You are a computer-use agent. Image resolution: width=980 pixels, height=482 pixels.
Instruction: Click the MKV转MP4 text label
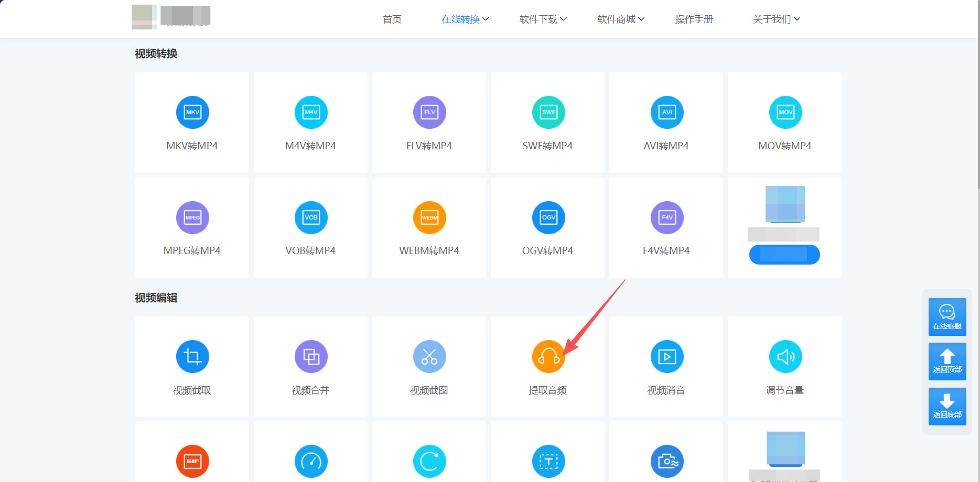(x=192, y=146)
